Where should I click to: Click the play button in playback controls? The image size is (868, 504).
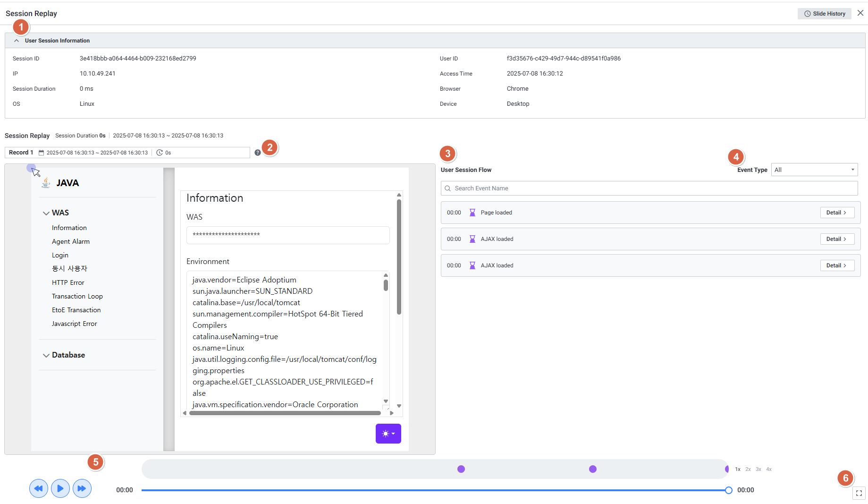click(60, 488)
